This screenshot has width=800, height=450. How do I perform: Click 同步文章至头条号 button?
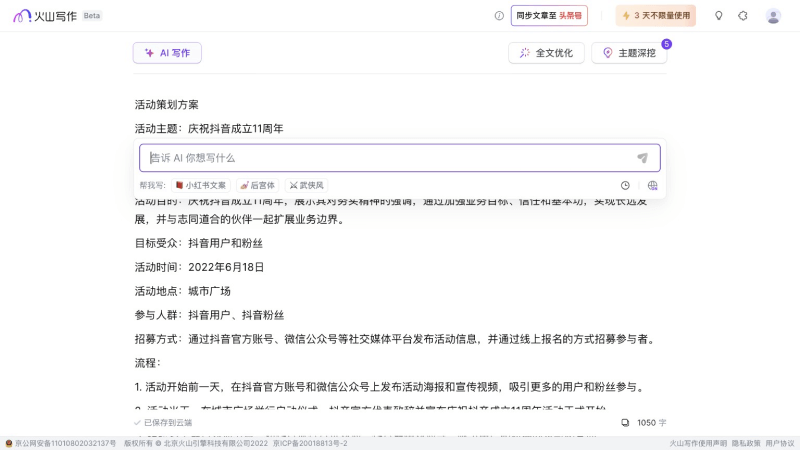[x=549, y=16]
